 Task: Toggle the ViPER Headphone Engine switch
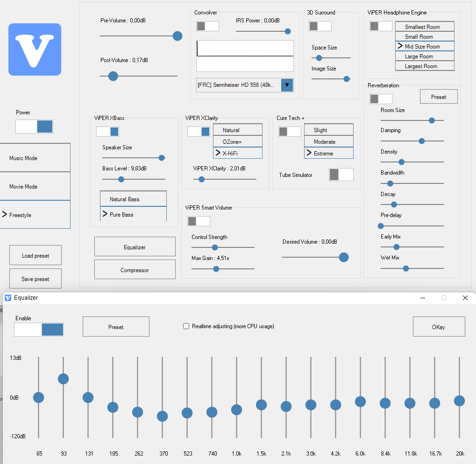381,26
